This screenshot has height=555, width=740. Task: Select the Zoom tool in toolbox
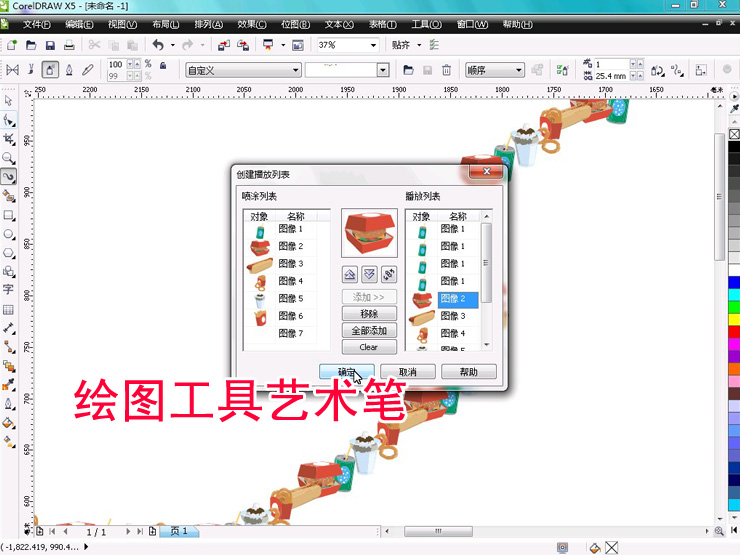click(9, 158)
